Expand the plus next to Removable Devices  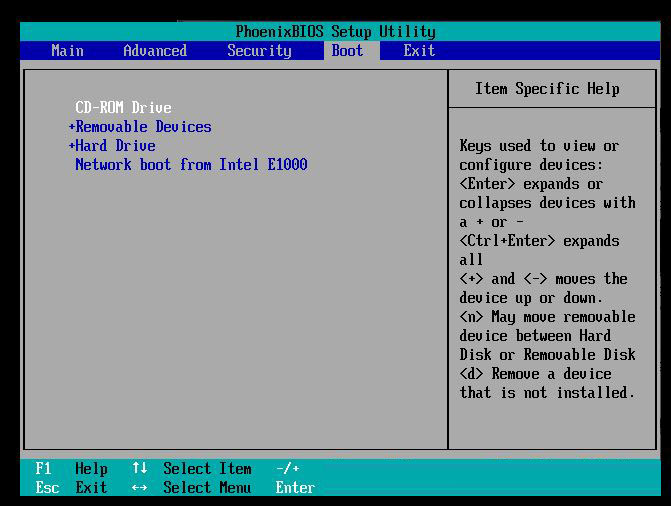coord(71,127)
